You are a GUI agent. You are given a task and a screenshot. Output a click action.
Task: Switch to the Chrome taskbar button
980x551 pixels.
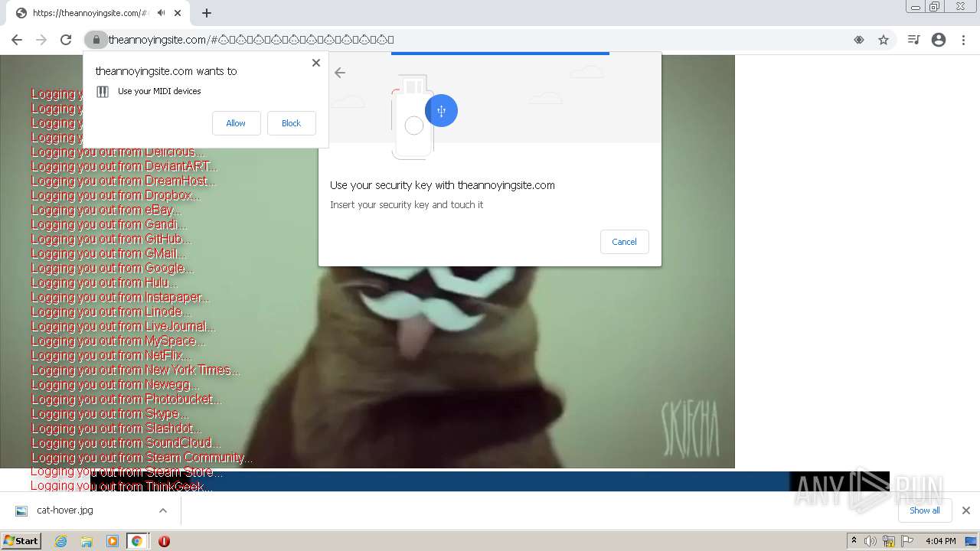[x=137, y=541]
